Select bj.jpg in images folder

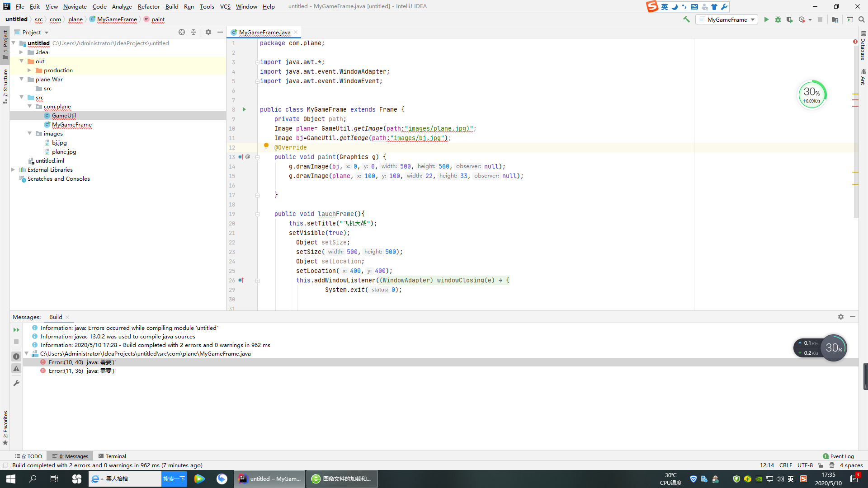coord(59,142)
